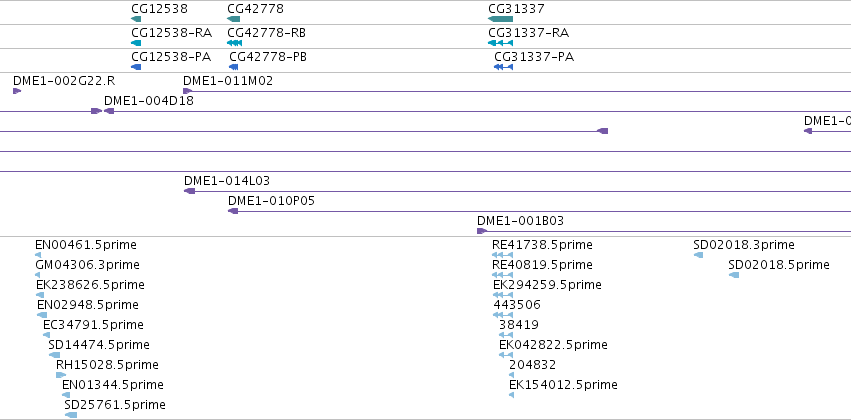This screenshot has height=420, width=851.
Task: Open the DME1-011M02 clone label
Action: (x=228, y=81)
